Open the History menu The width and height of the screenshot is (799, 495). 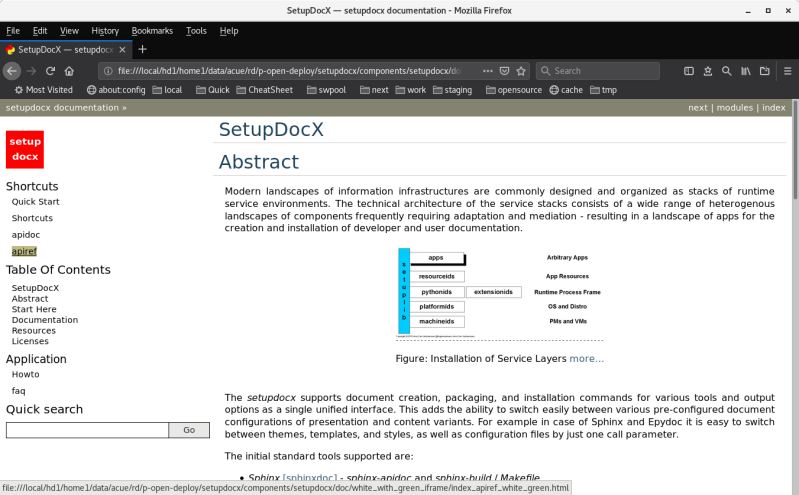[x=105, y=31]
